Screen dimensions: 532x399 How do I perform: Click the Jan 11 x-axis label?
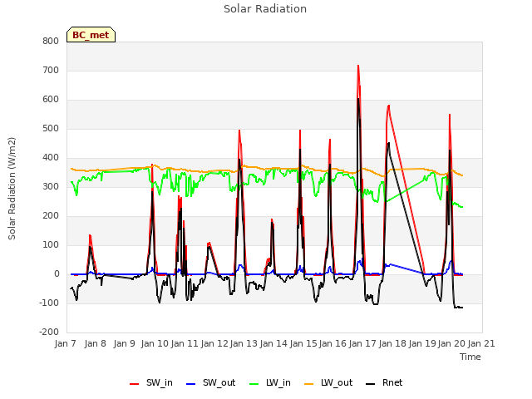click(185, 343)
